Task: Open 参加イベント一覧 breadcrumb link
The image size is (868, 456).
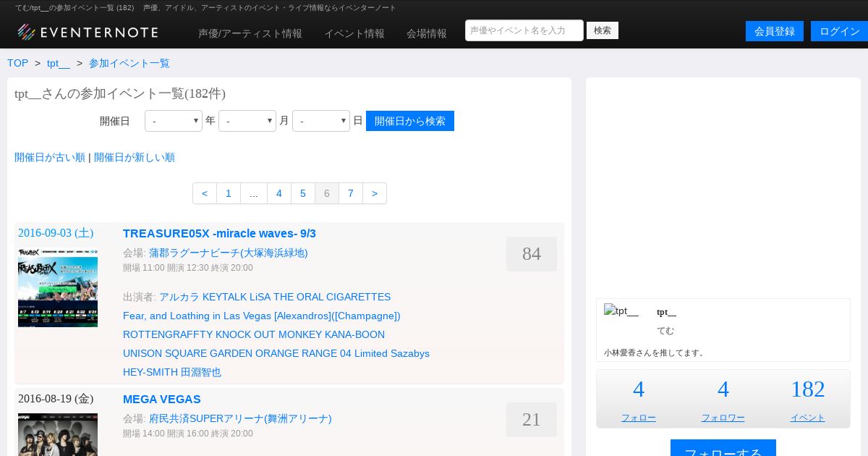Action: click(x=129, y=63)
